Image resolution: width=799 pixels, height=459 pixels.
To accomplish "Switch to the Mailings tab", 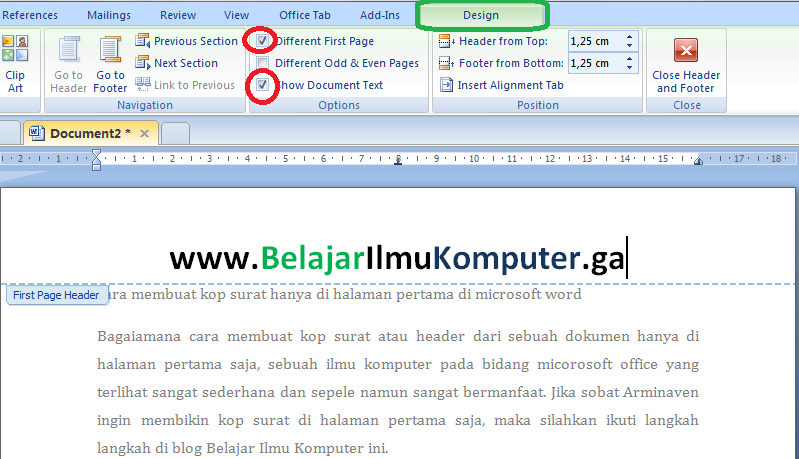I will click(x=109, y=15).
